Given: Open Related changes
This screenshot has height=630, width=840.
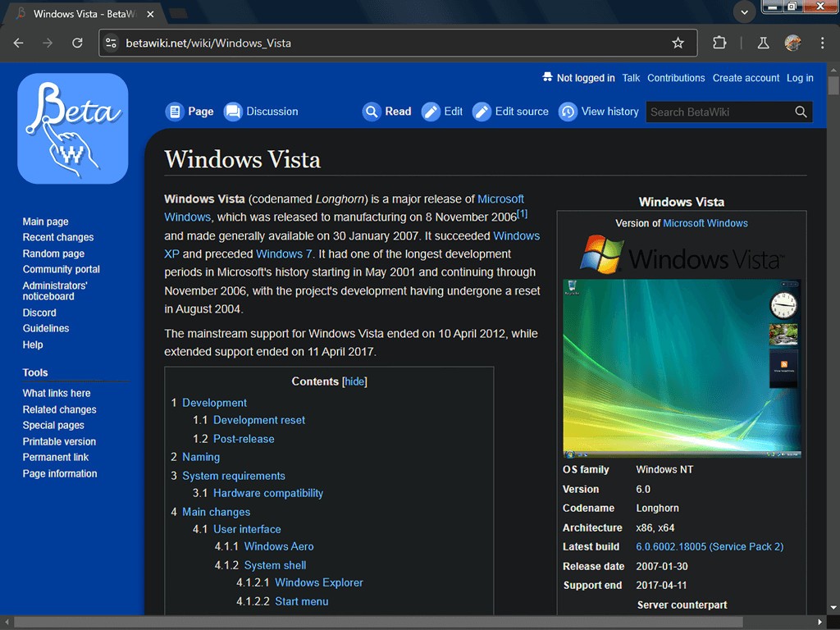Looking at the screenshot, I should click(59, 409).
